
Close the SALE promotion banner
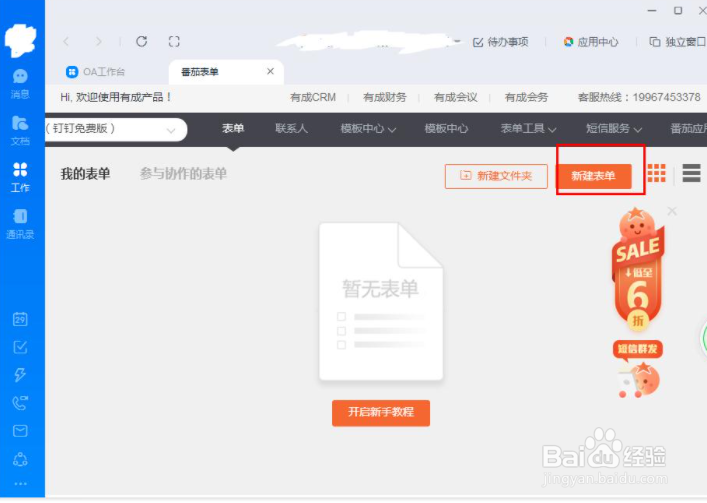tap(672, 211)
